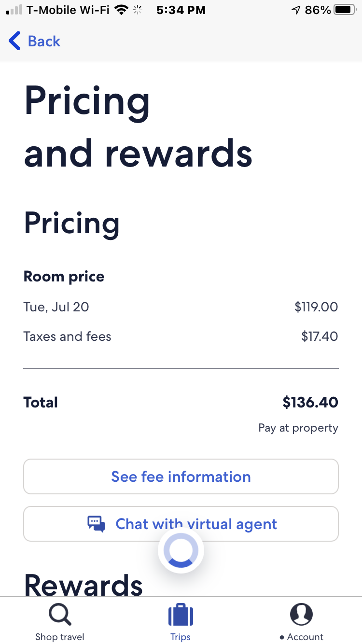The width and height of the screenshot is (362, 644).
Task: Tap the Back text link
Action: tap(44, 42)
